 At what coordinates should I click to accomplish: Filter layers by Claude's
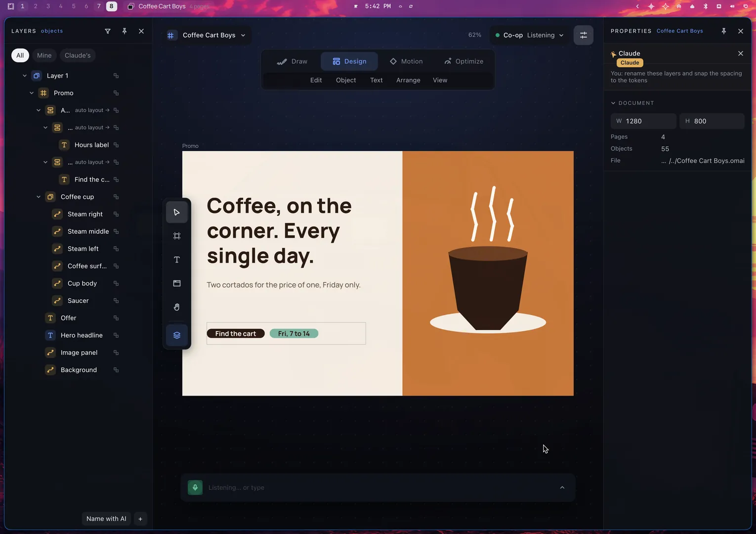click(x=78, y=55)
